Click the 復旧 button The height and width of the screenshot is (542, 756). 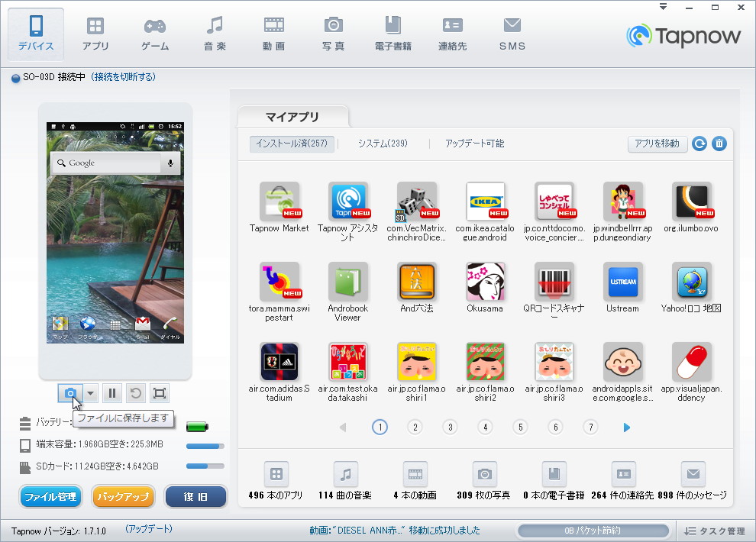195,496
